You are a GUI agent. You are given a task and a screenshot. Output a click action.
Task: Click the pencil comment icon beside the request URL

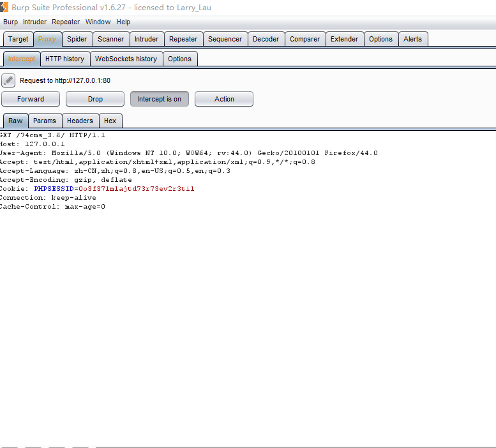[8, 80]
